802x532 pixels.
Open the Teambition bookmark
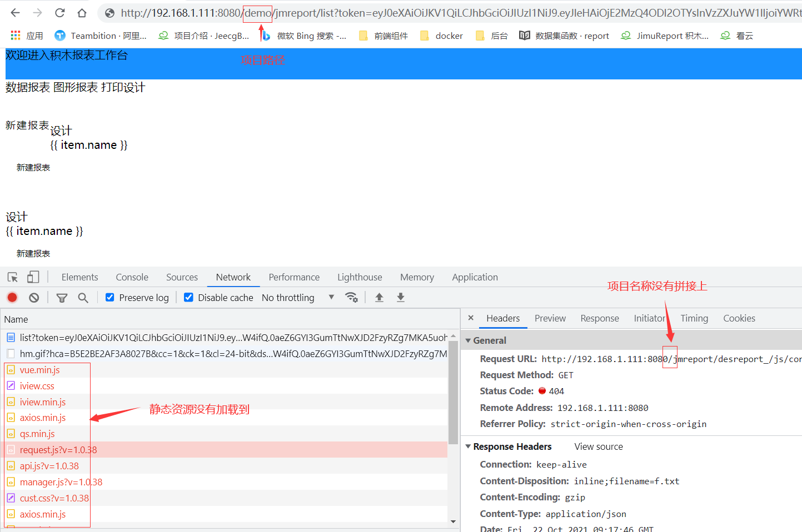(x=101, y=36)
